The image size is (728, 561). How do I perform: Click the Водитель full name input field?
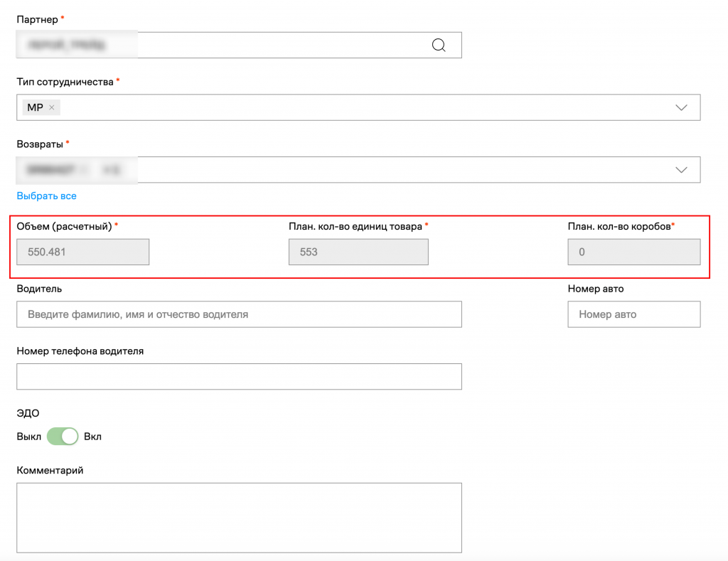click(239, 314)
